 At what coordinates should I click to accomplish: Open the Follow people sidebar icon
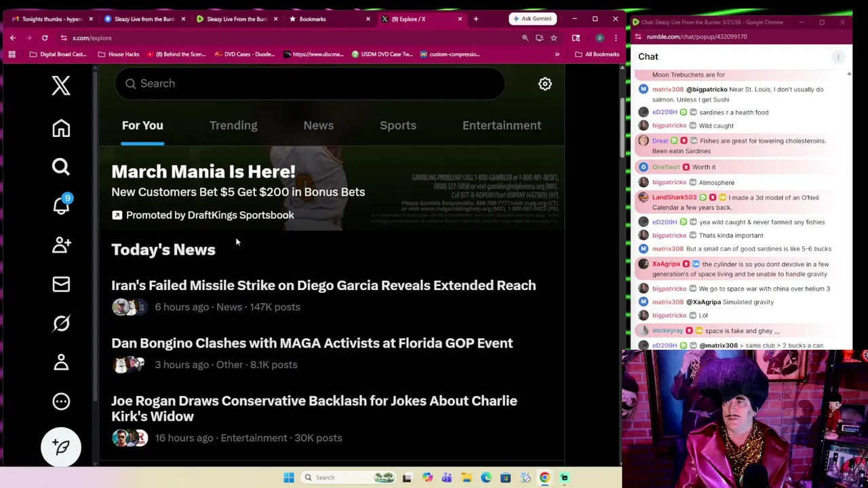click(61, 245)
